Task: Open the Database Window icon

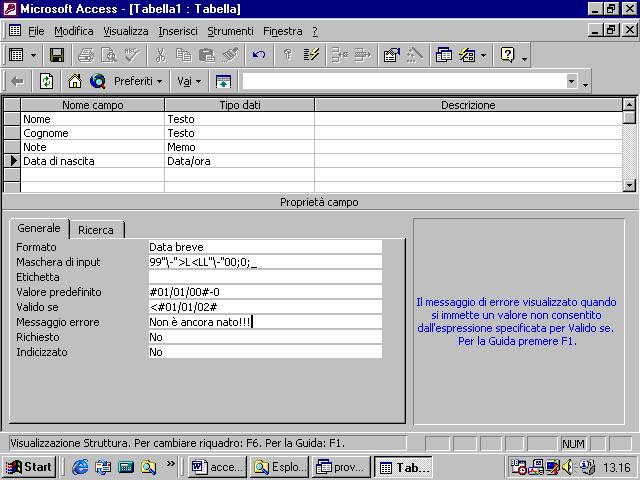Action: (x=444, y=55)
